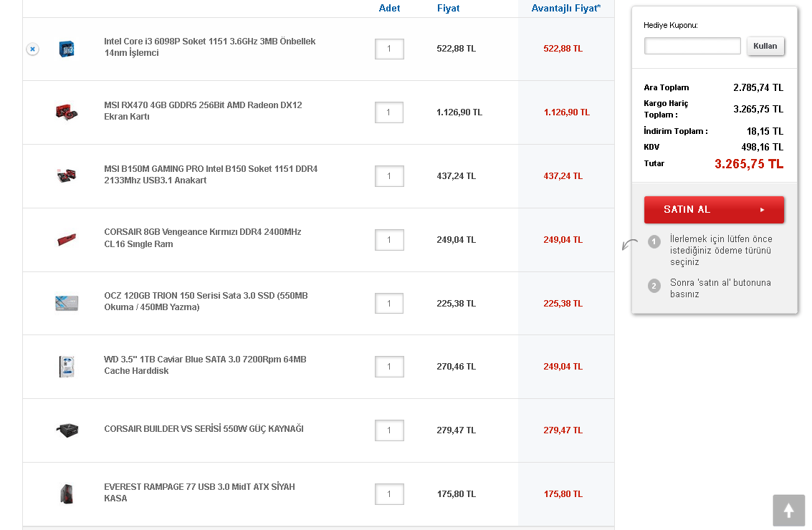Open MSI RX470 4GB GDDR5 product link
This screenshot has height=530, width=812.
tap(203, 111)
